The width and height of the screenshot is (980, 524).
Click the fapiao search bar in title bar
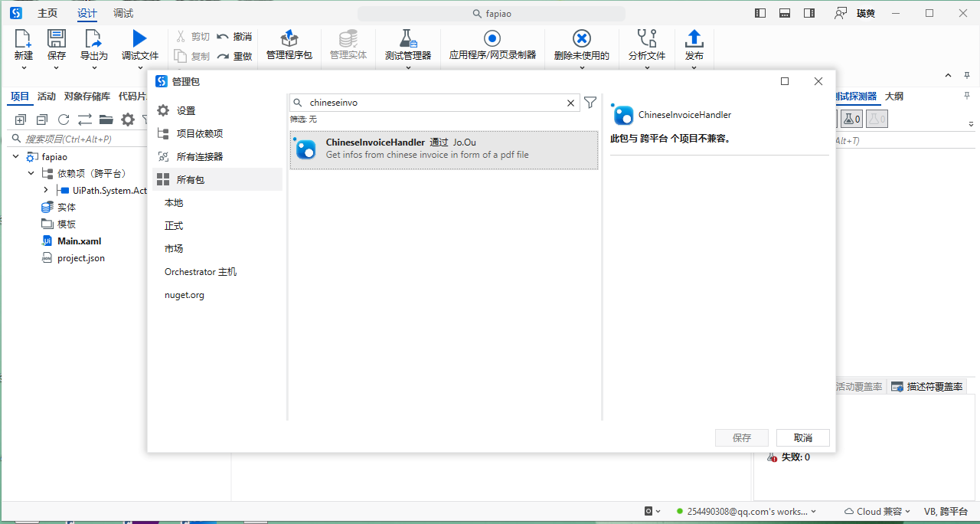[x=492, y=14]
